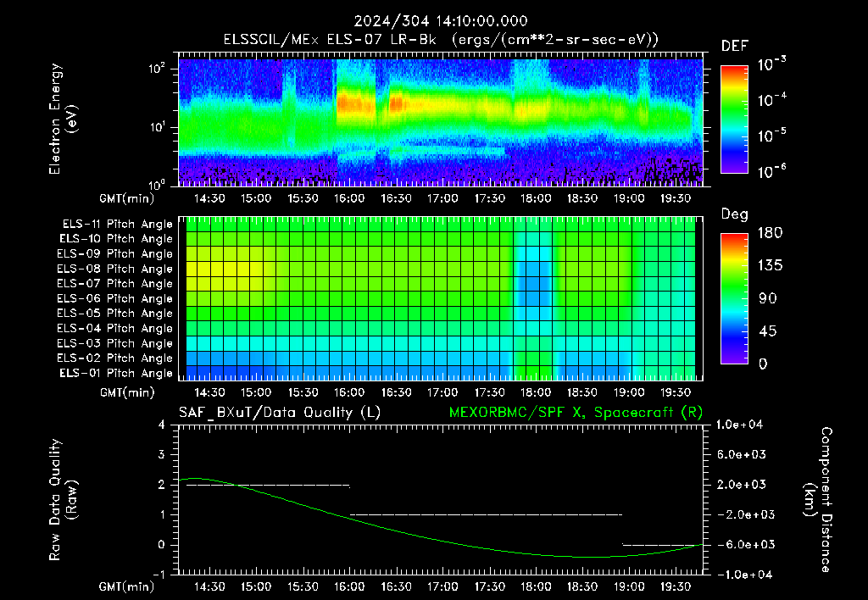
Task: Select the ELS-03 Pitch Angle row label
Action: (x=114, y=344)
